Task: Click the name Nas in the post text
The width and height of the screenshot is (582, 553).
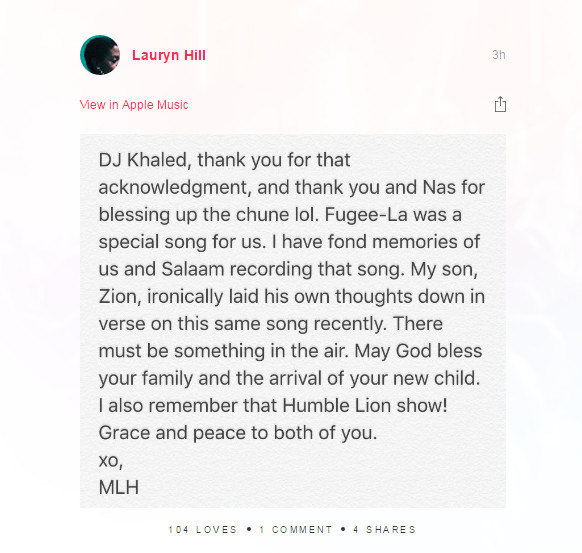Action: tap(434, 187)
